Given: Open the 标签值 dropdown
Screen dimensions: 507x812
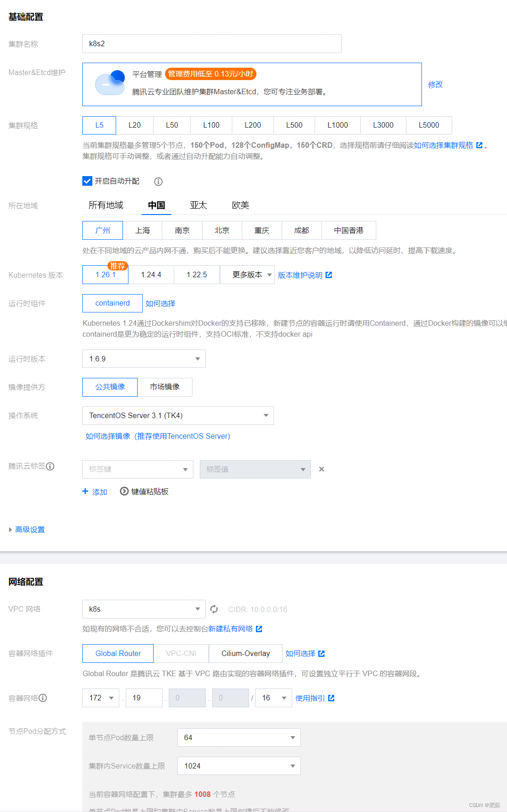Looking at the screenshot, I should [255, 469].
